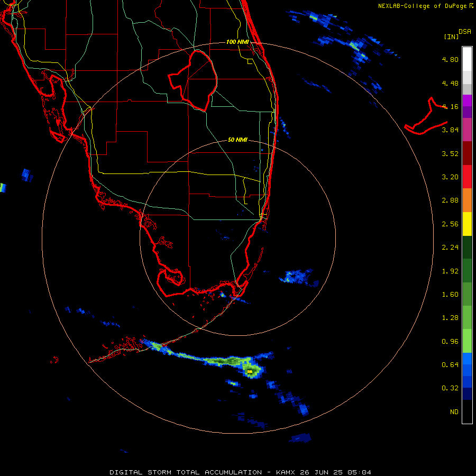The image size is (476, 476).
Task: Select the 0.96 scale label
Action: point(450,342)
